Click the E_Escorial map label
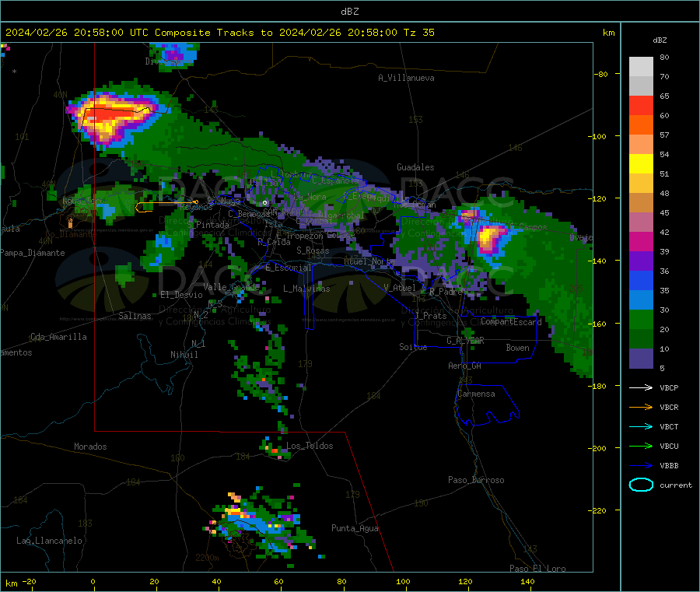The height and width of the screenshot is (592, 700). tap(289, 268)
